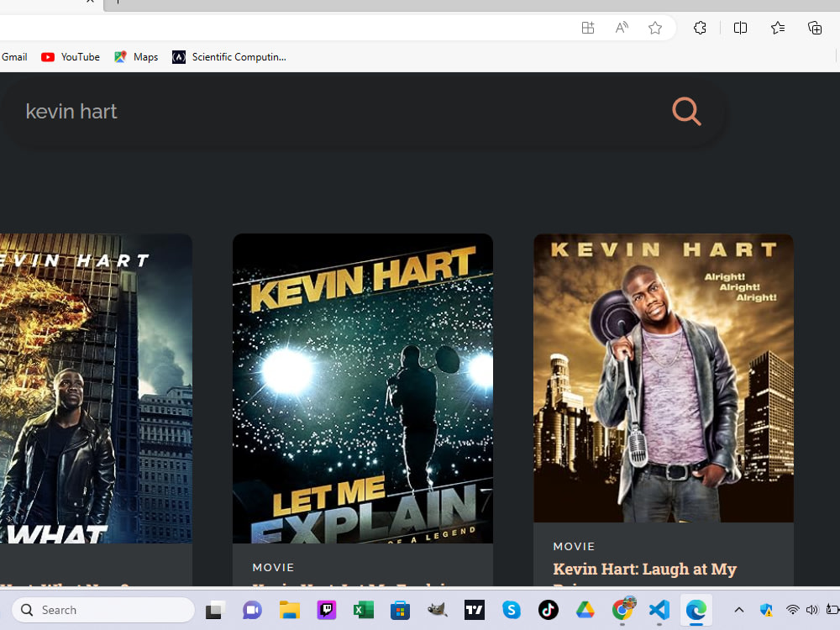Activate the Read aloud icon
The width and height of the screenshot is (840, 630).
click(622, 28)
